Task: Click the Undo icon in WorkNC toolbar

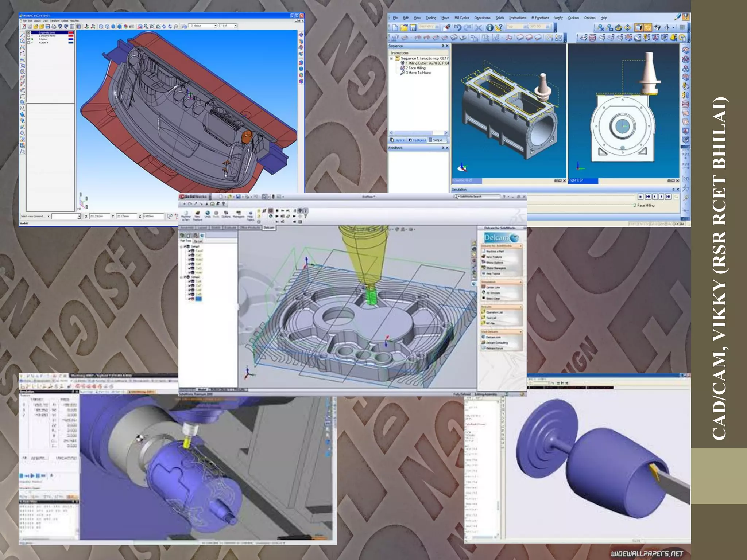Action: [x=60, y=26]
